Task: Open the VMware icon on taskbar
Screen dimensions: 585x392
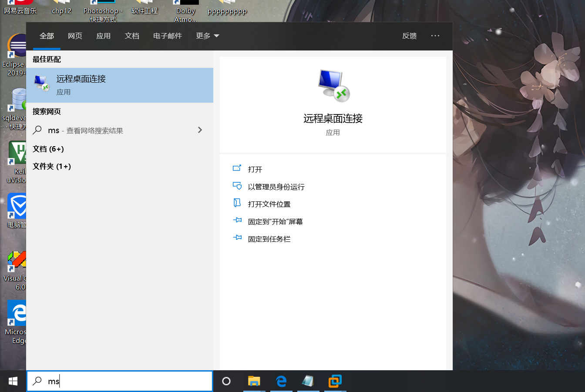Action: (x=335, y=381)
